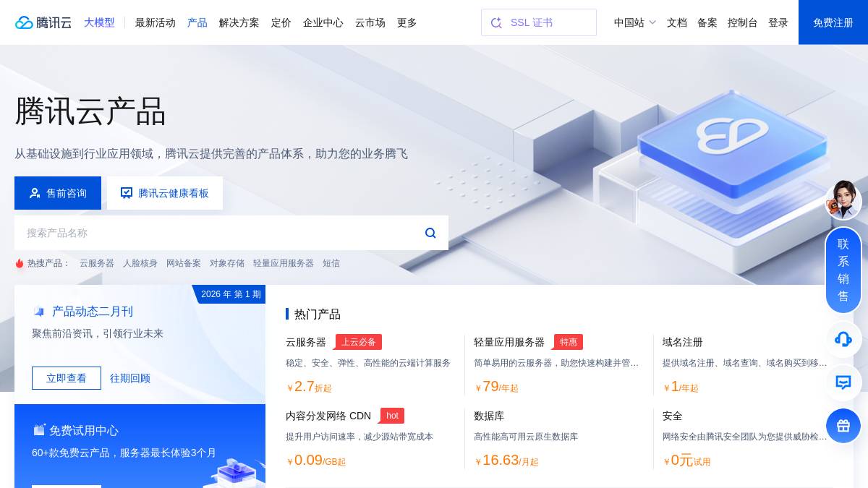The image size is (868, 488).
Task: Click the 免费试用中心 banner title
Action: [84, 430]
